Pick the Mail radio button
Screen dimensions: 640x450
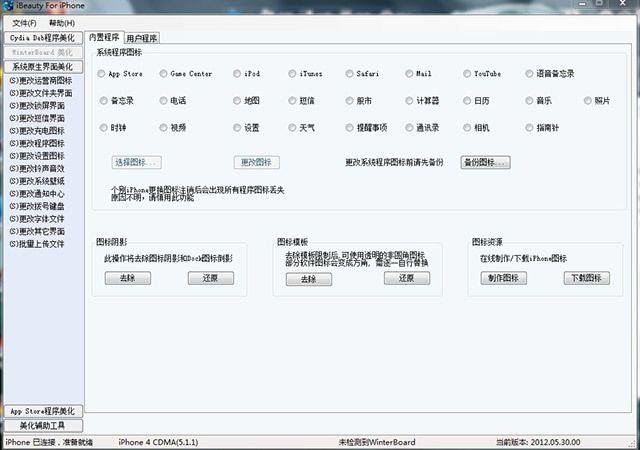click(x=409, y=74)
